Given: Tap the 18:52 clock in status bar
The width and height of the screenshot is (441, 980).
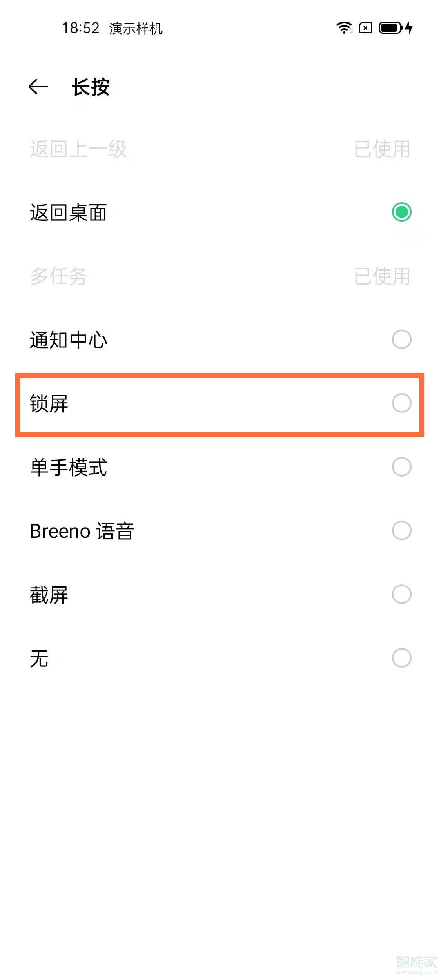Looking at the screenshot, I should tap(80, 28).
